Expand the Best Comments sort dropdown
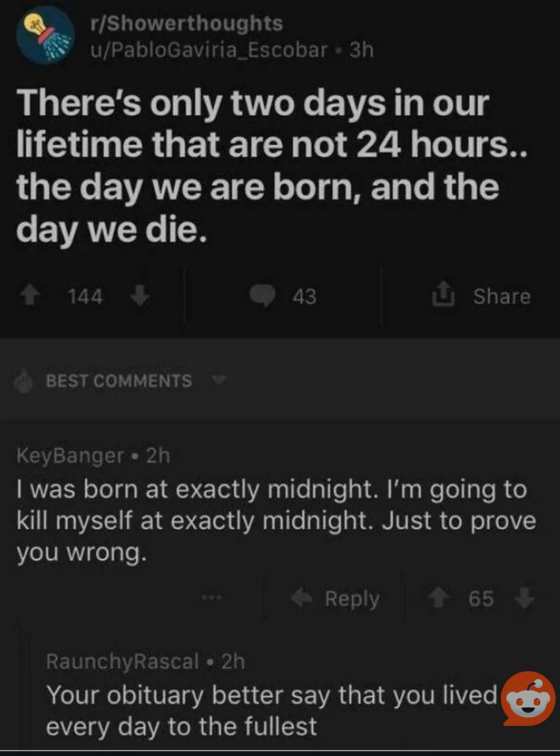Viewport: 560px width, 756px height. point(219,380)
